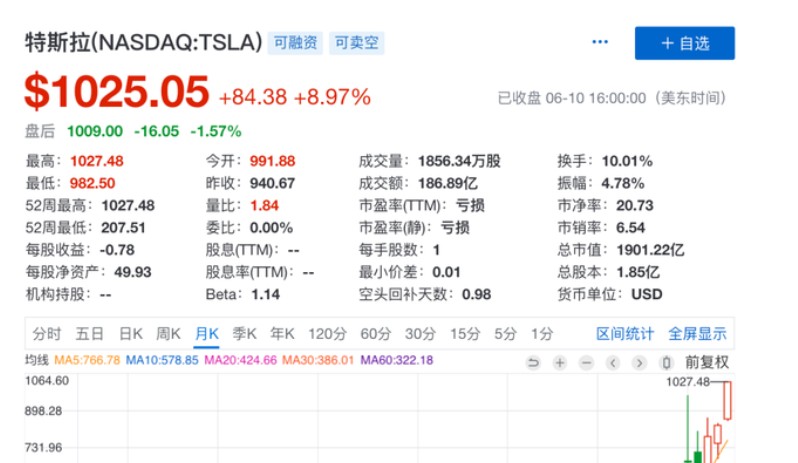Switch to the 日K tab
798x463 pixels.
point(131,334)
